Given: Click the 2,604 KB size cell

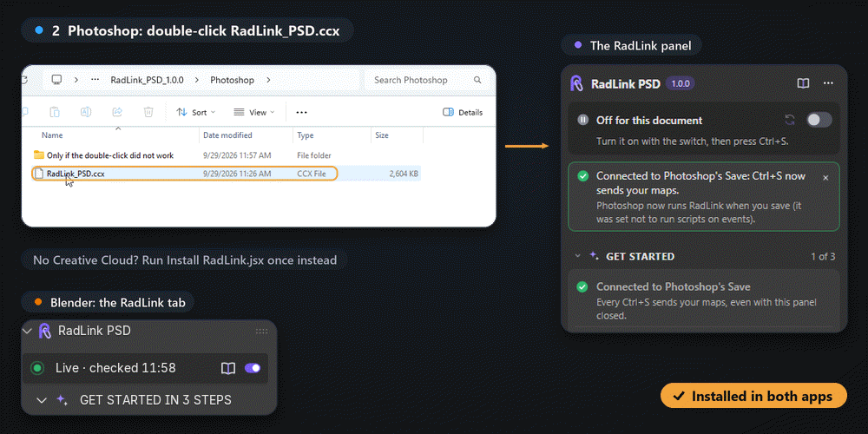Looking at the screenshot, I should coord(404,174).
